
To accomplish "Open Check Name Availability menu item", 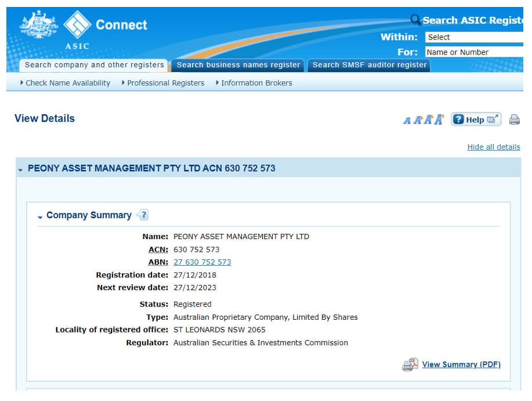I will [68, 83].
